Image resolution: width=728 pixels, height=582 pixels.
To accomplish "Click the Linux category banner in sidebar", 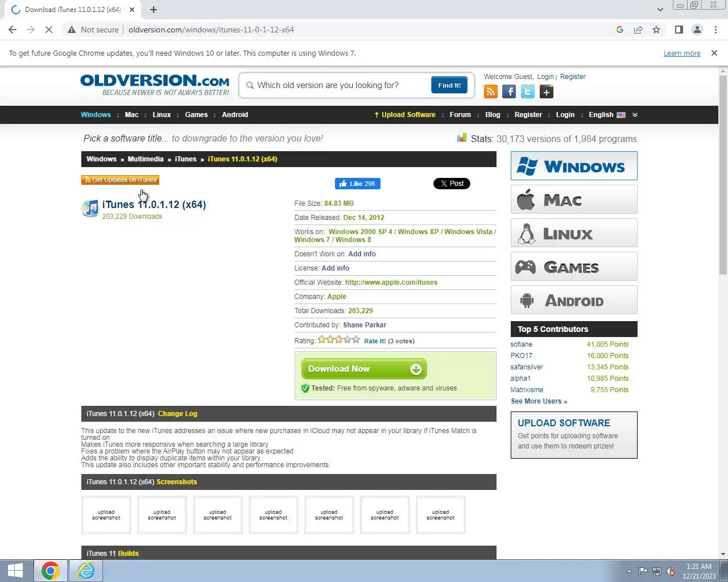I will tap(574, 233).
